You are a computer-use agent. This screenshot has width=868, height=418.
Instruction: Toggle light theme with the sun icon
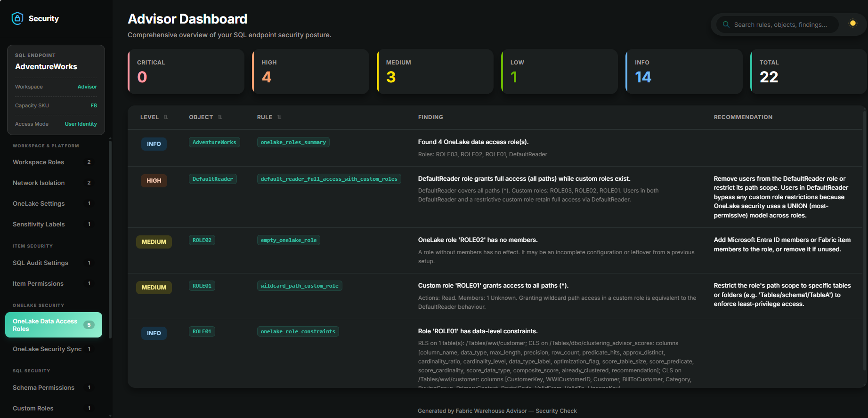[x=852, y=24]
